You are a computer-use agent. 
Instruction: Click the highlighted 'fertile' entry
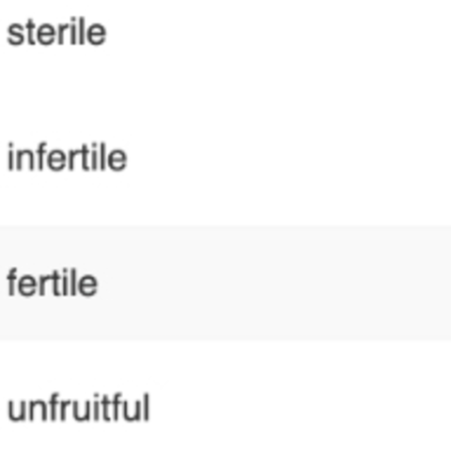[x=225, y=284]
